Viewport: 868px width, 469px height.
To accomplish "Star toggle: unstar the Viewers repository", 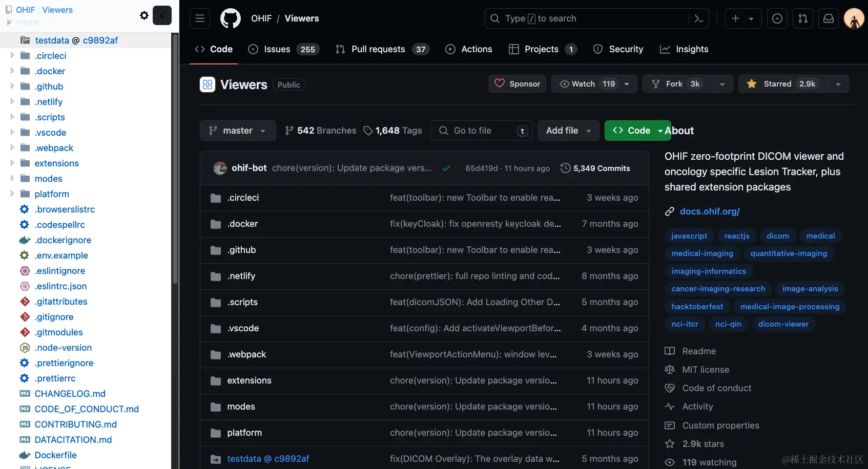I will click(x=783, y=84).
